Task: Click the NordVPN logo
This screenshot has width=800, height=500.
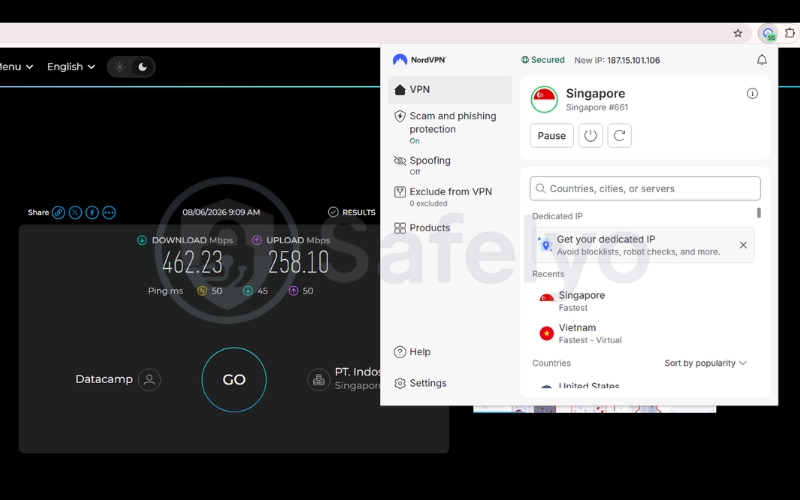Action: [x=419, y=60]
